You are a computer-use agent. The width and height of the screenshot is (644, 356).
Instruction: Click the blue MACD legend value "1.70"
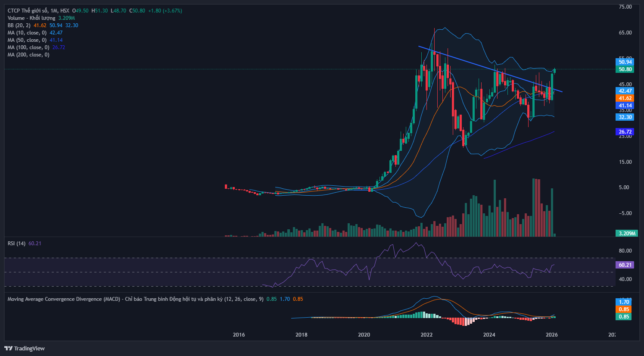[285, 299]
